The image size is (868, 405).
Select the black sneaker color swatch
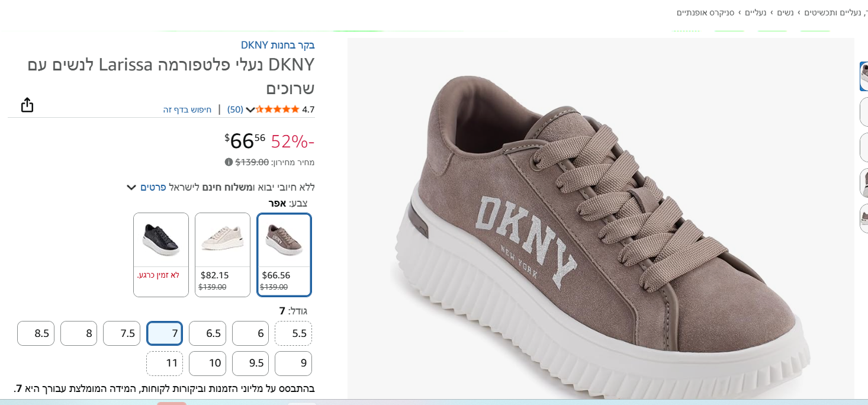pos(161,255)
